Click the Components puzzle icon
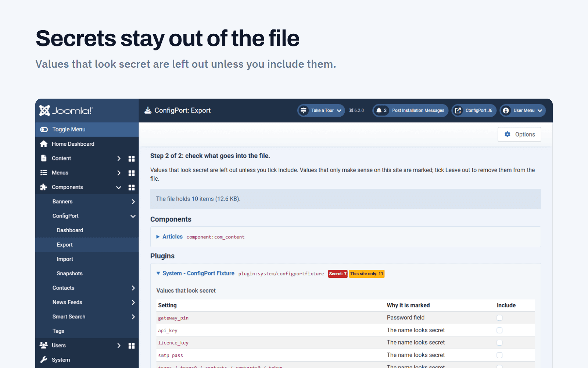Viewport: 588px width, 368px height. pos(44,187)
